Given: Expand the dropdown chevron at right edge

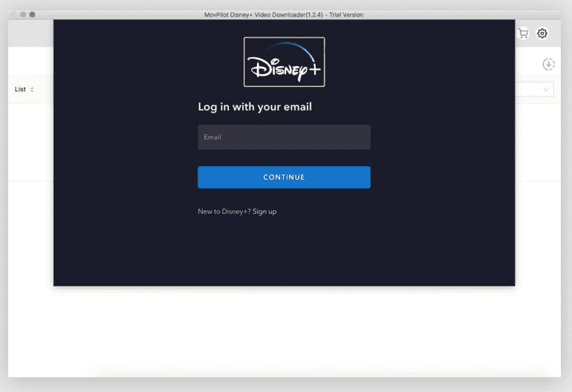Looking at the screenshot, I should (x=547, y=89).
